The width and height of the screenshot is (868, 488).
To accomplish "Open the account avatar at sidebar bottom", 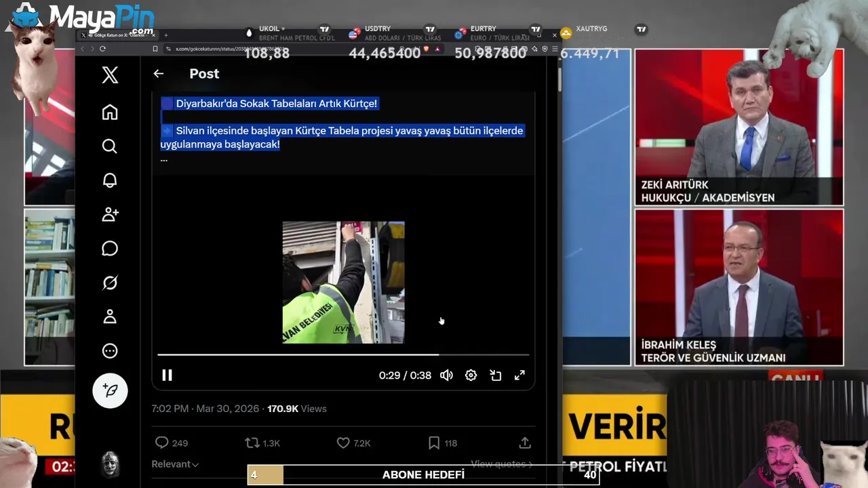I will point(111,464).
